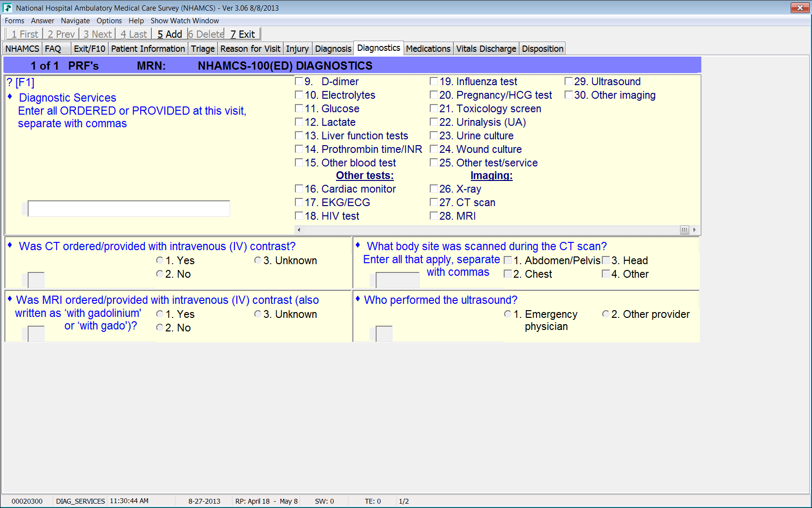Click Show Watch Window menu item
812x508 pixels.
185,21
